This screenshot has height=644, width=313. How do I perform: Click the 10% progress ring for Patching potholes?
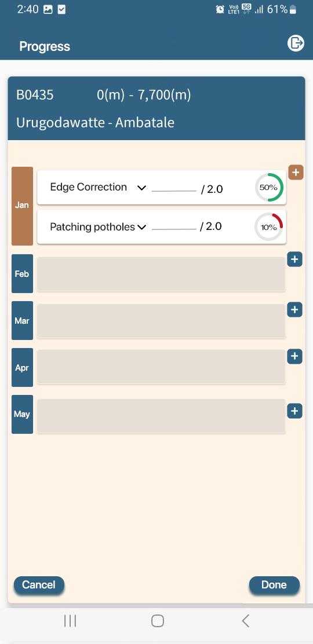point(268,226)
